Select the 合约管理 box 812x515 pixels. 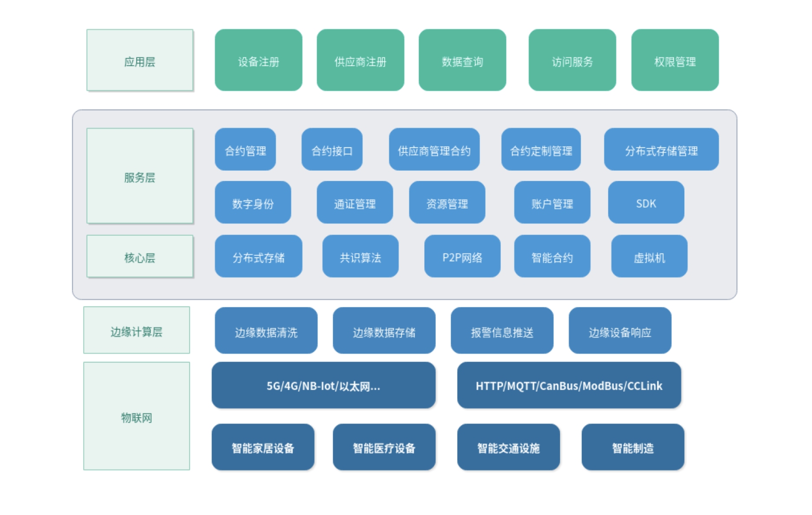[245, 149]
